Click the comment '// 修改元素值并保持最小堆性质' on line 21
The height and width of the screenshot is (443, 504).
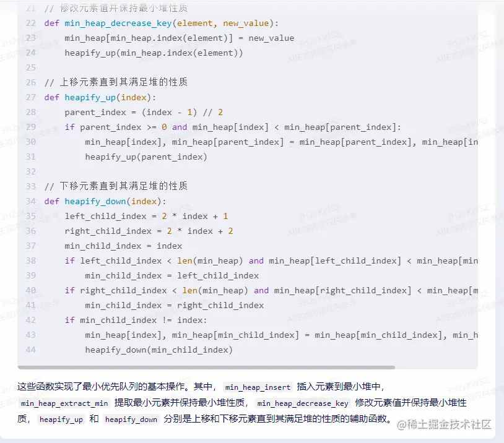[x=116, y=8]
